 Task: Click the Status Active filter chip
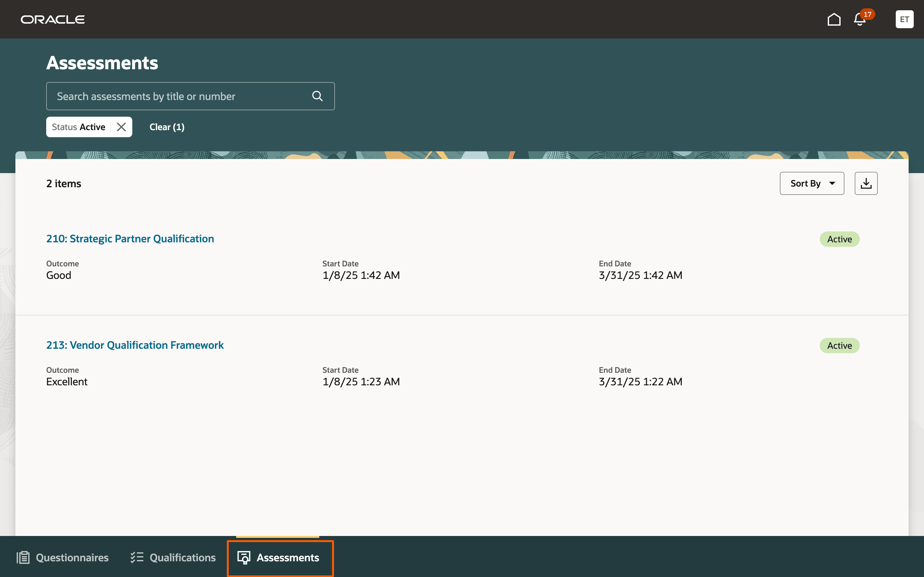click(x=79, y=127)
